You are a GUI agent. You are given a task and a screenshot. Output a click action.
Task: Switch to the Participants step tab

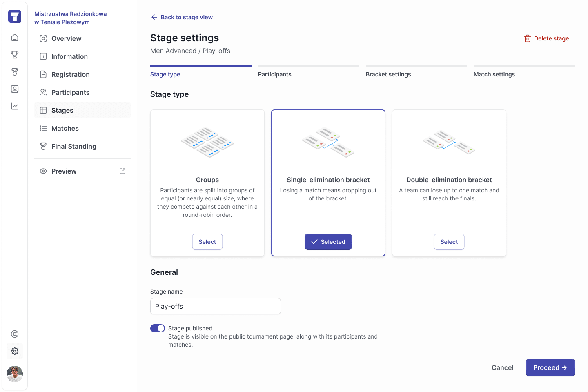[x=275, y=74]
